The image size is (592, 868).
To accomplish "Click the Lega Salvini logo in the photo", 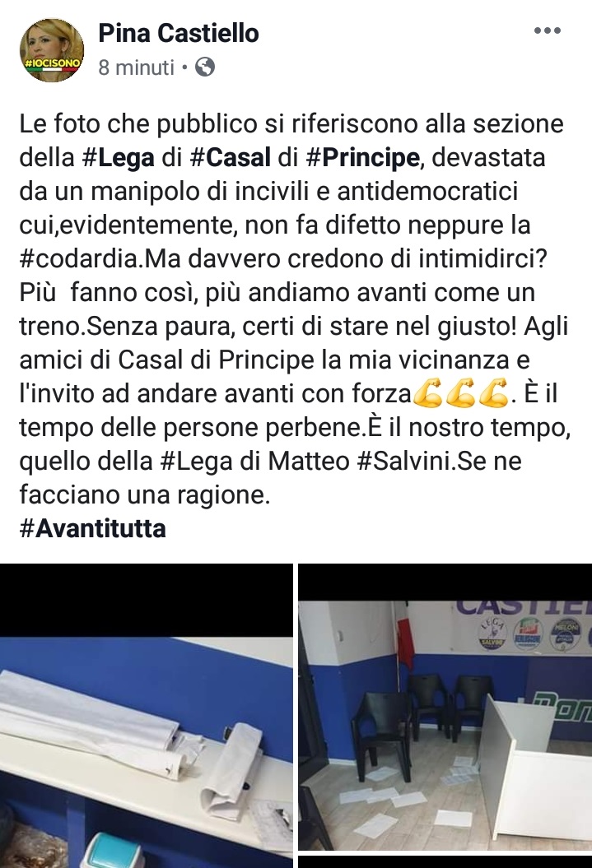I will (492, 634).
